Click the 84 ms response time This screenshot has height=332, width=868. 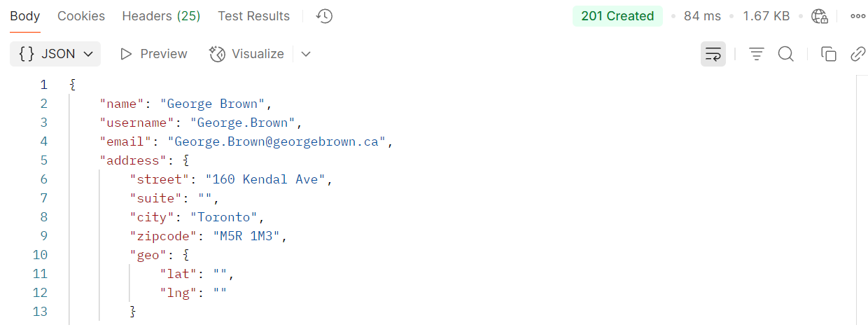point(702,16)
